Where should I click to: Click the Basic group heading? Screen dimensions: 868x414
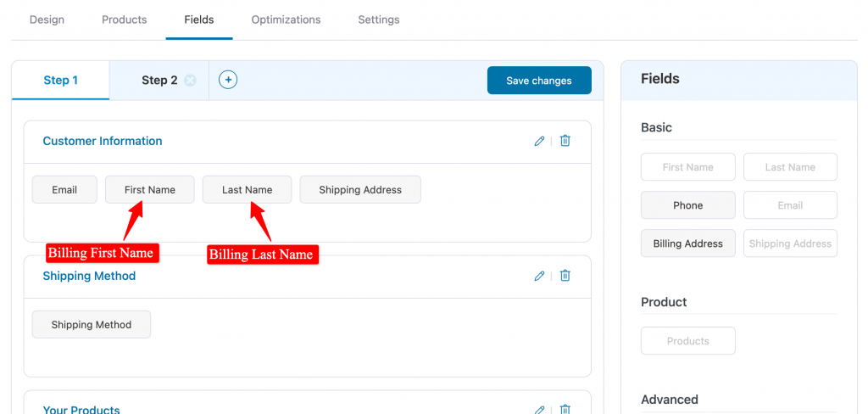tap(657, 127)
